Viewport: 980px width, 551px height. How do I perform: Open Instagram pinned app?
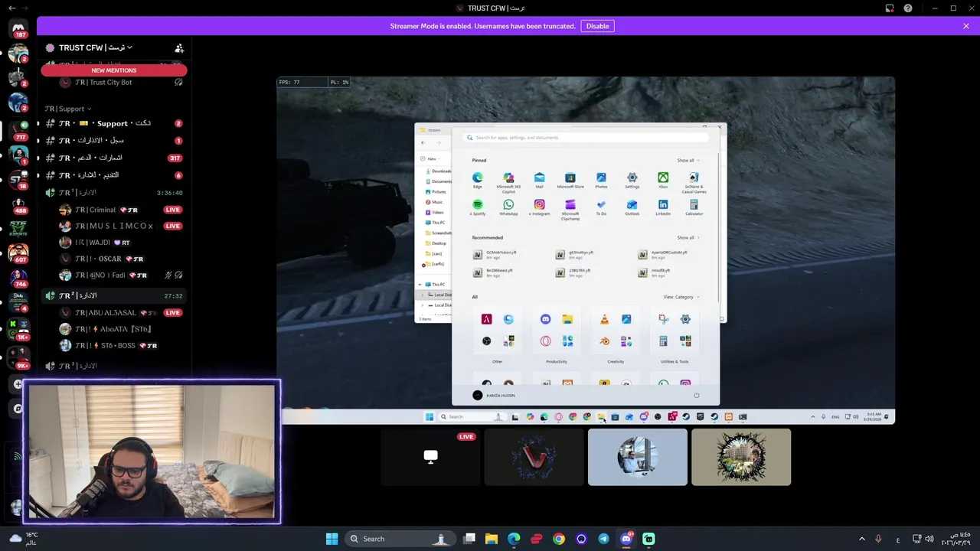[x=539, y=208]
